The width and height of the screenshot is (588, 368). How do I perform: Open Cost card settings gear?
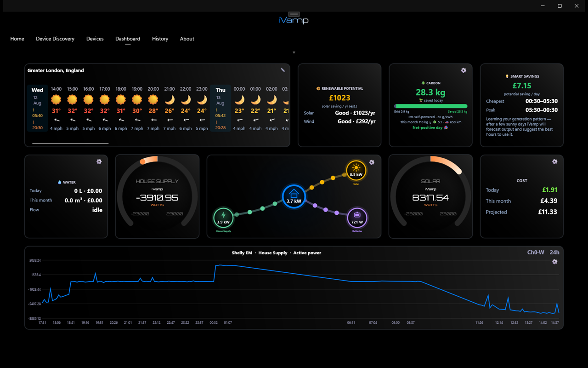tap(554, 161)
